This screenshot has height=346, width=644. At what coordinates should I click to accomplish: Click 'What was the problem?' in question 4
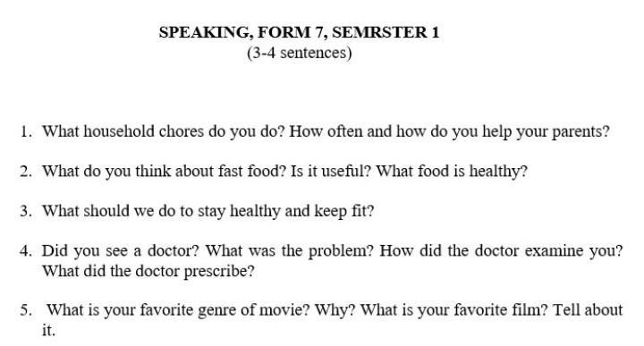[x=290, y=250]
